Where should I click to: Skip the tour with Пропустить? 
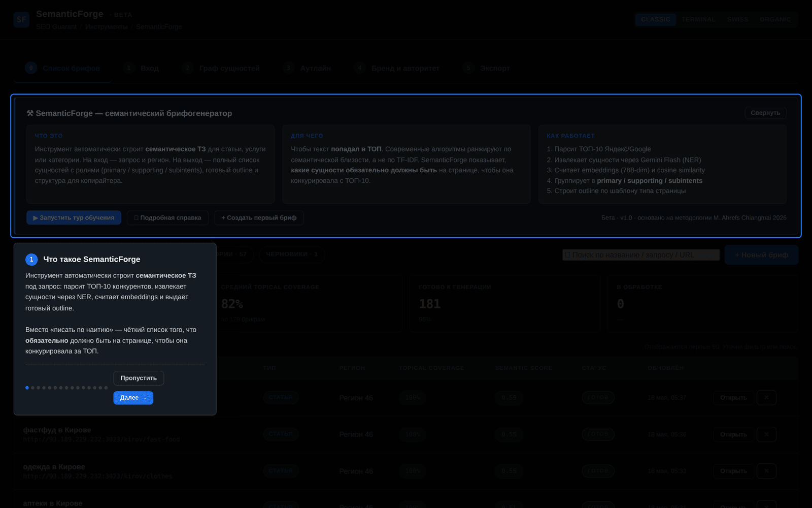(139, 378)
